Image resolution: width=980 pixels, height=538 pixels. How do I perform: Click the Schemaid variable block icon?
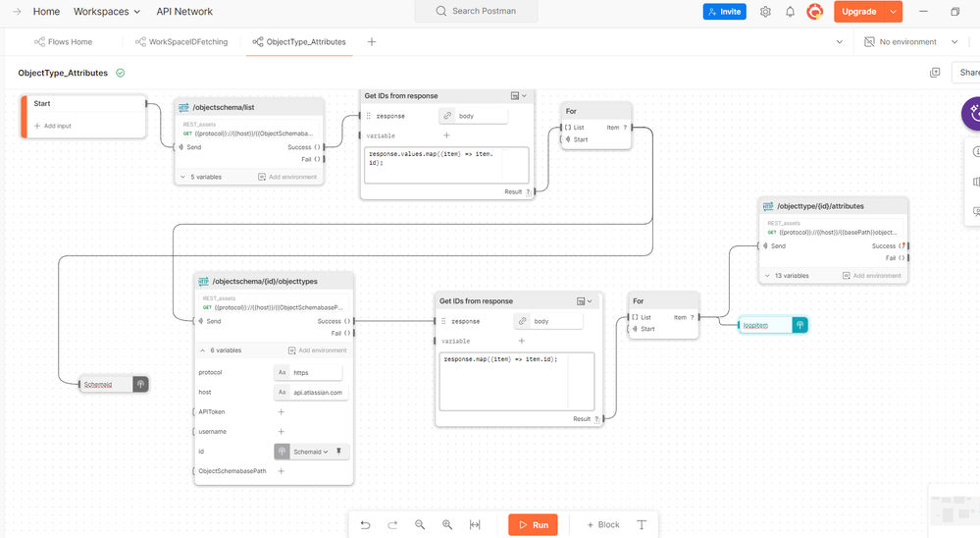click(140, 384)
